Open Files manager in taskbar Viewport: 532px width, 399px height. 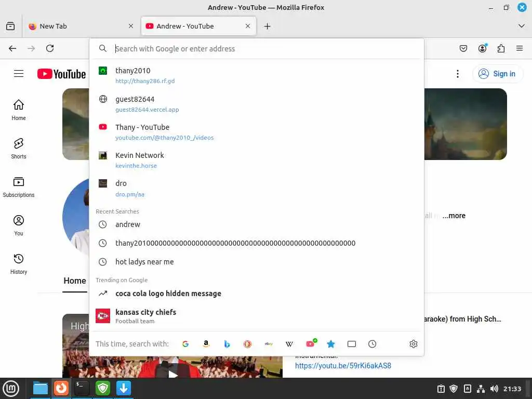[x=41, y=389]
